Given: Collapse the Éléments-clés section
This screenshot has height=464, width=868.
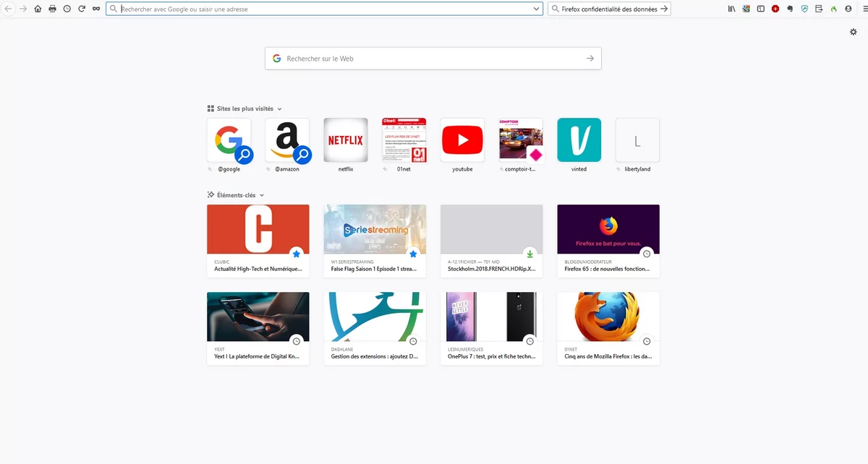Looking at the screenshot, I should (262, 195).
